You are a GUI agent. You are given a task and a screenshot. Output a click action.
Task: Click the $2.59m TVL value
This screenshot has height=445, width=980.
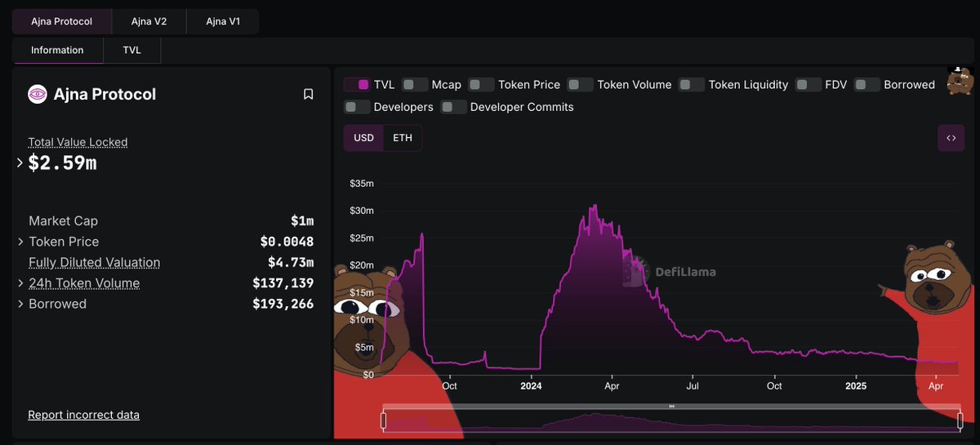[x=62, y=162]
